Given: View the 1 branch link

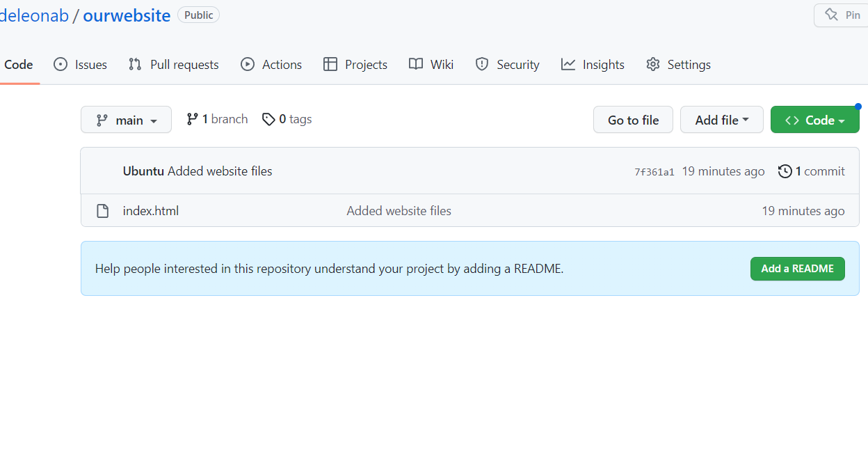Looking at the screenshot, I should click(217, 119).
